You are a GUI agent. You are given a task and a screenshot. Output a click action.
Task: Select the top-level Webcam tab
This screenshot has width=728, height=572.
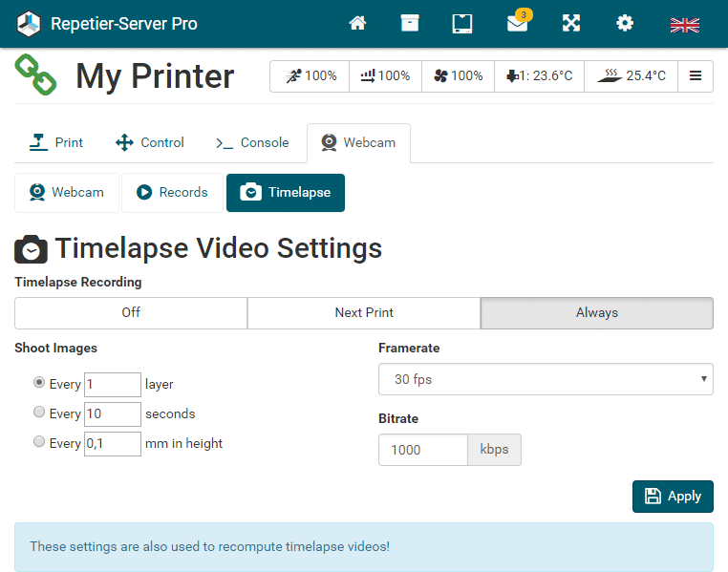click(x=358, y=142)
